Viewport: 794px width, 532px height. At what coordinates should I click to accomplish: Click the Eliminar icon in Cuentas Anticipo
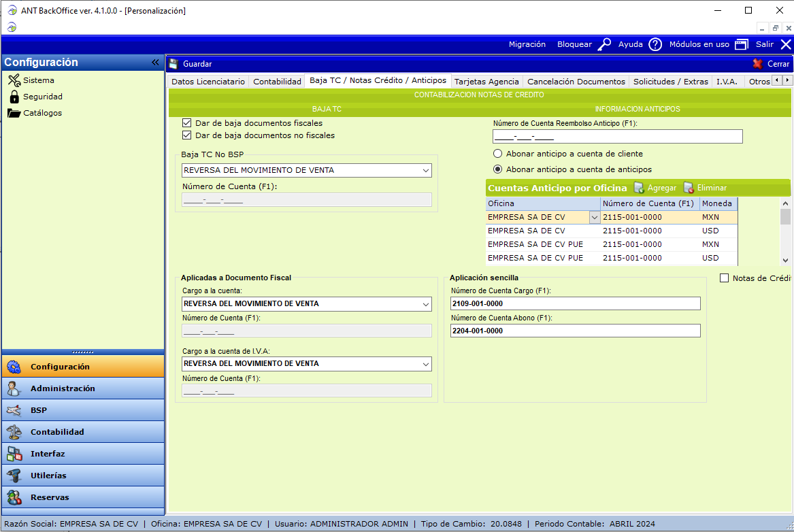[689, 188]
